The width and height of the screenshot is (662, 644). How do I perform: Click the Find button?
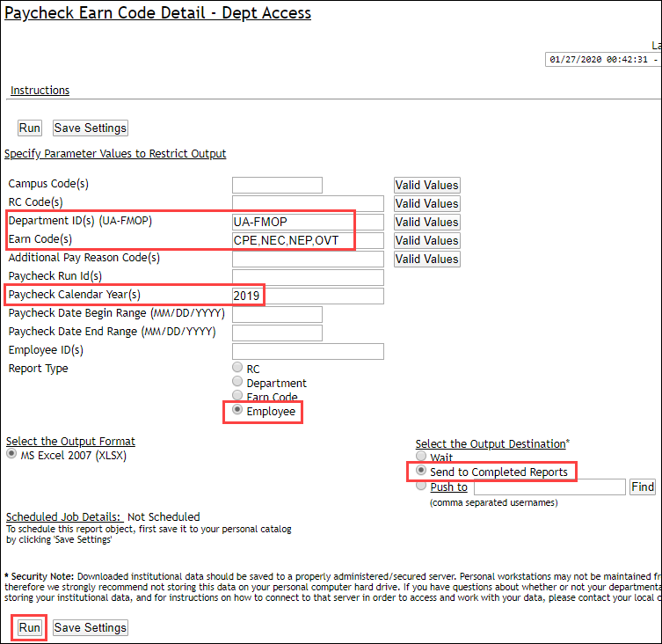(x=643, y=487)
